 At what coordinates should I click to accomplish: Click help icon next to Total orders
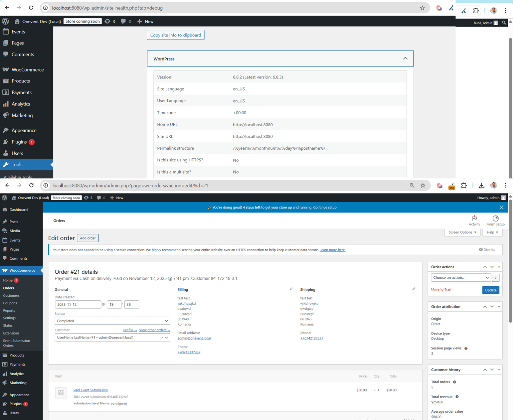coord(455,382)
